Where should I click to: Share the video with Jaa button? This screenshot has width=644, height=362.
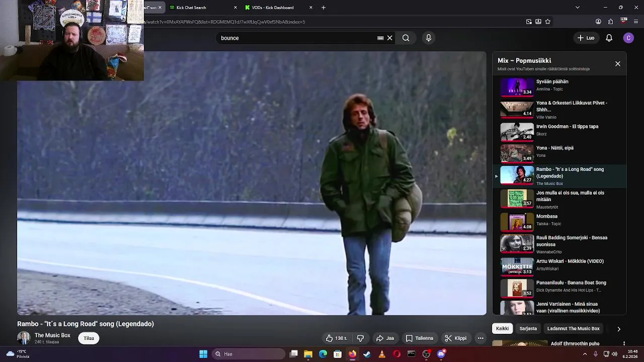[x=385, y=338]
